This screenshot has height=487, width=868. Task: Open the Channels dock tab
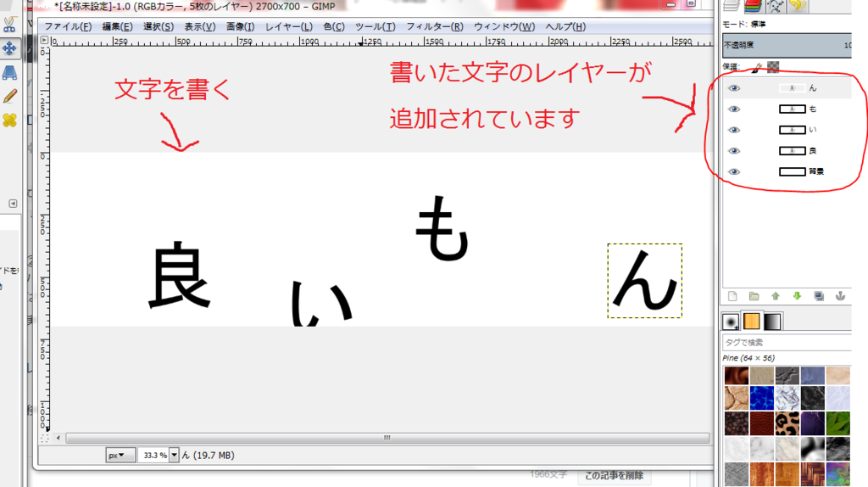pos(753,6)
